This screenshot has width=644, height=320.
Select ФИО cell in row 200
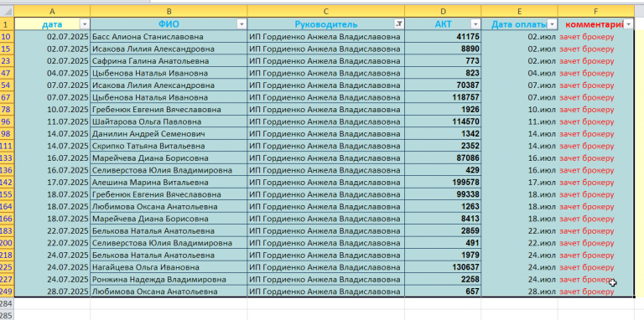tap(169, 243)
